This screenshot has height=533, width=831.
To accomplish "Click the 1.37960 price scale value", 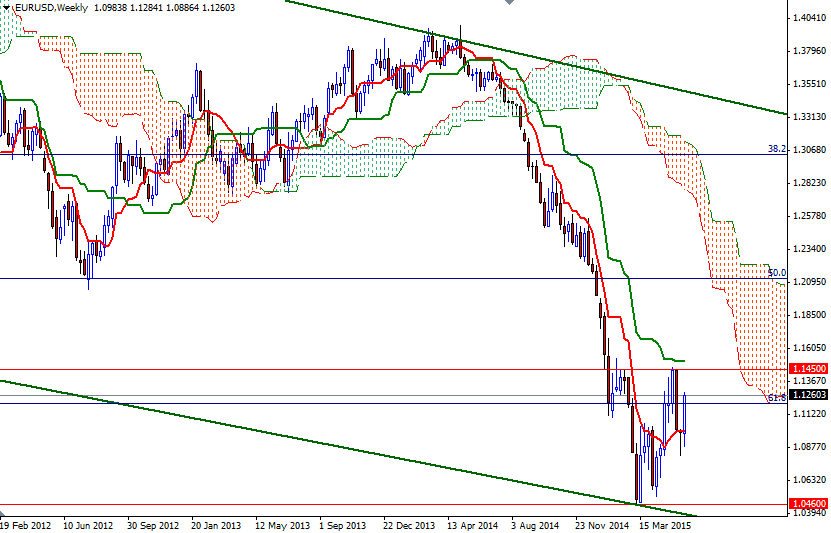I will tap(809, 51).
